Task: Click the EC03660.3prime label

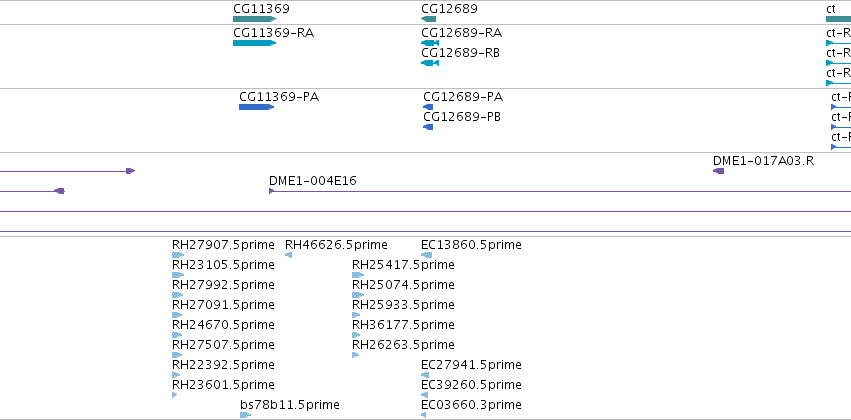Action: point(471,405)
